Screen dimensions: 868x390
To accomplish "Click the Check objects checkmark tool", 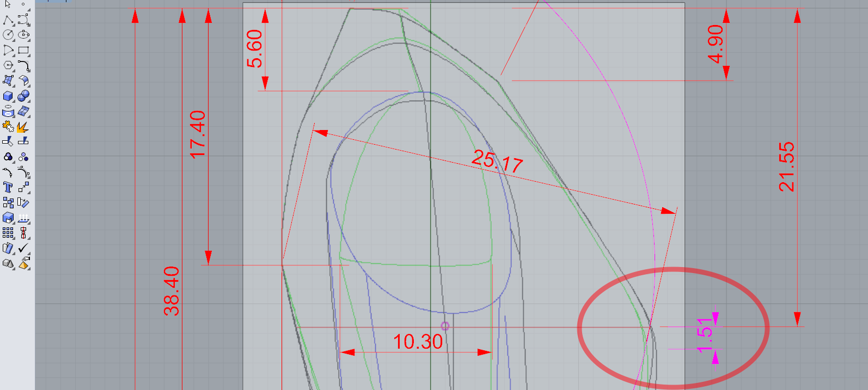I will click(23, 249).
